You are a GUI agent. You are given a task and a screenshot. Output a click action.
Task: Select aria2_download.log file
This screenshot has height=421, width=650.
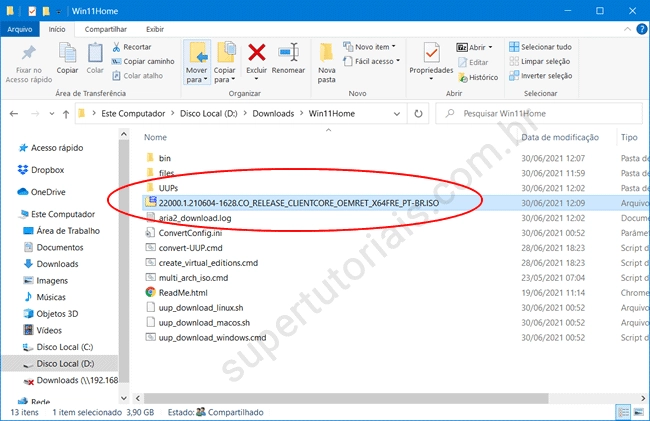(195, 218)
